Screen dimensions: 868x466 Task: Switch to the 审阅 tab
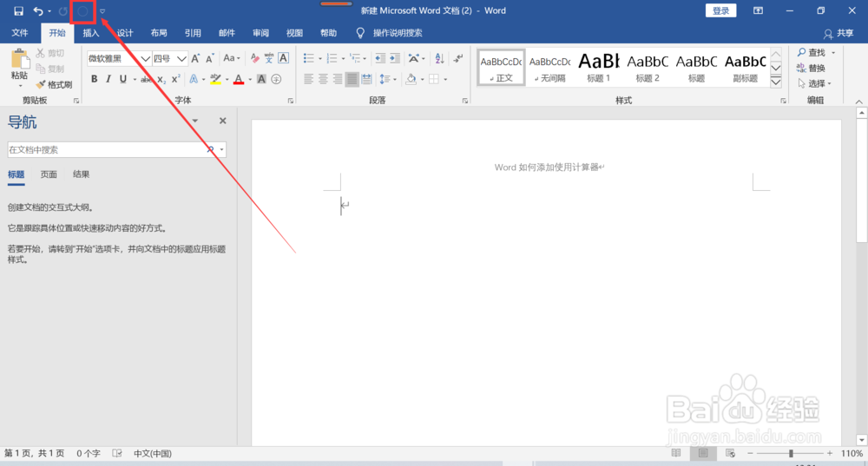(260, 33)
